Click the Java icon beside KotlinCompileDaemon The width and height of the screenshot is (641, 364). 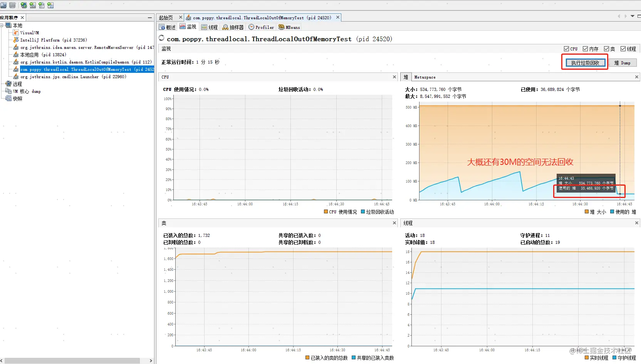16,62
